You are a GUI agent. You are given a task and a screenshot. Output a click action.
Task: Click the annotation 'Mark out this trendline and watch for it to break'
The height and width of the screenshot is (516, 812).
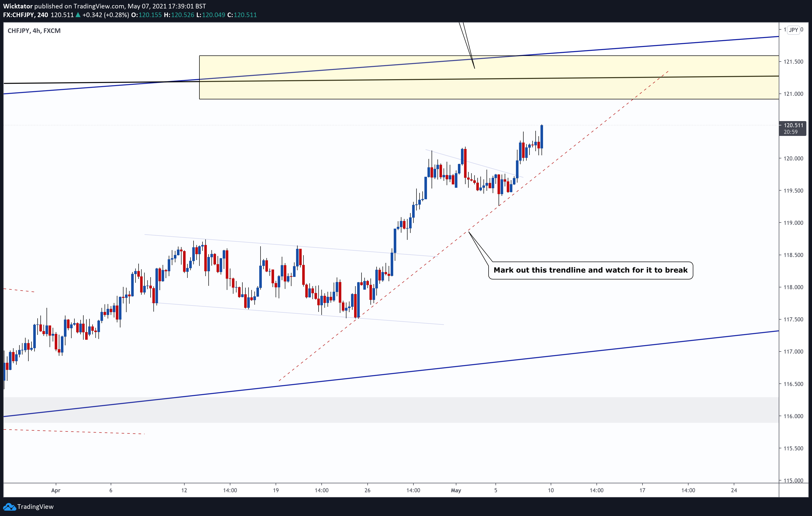click(x=590, y=270)
